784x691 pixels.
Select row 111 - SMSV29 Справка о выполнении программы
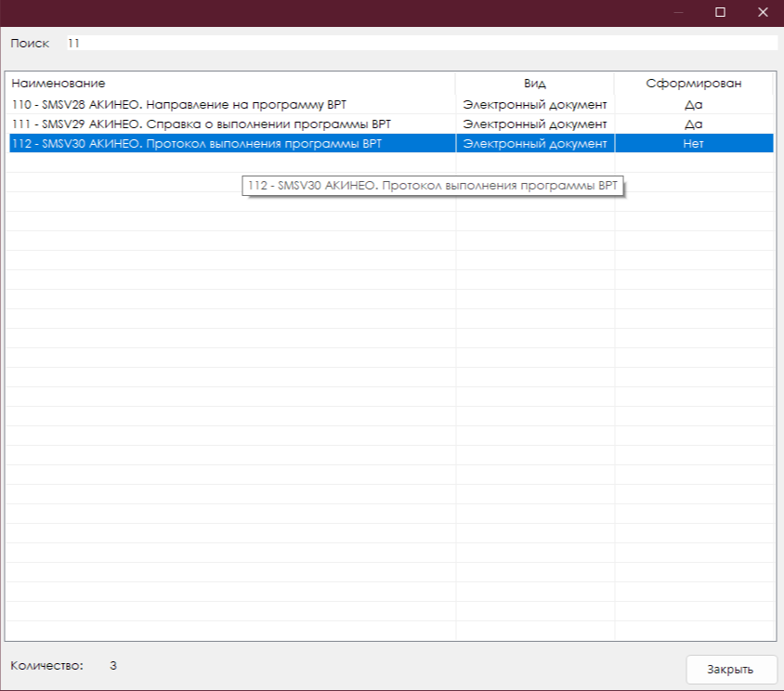click(391, 124)
